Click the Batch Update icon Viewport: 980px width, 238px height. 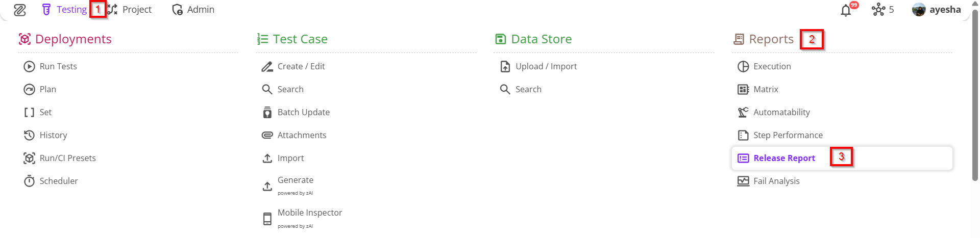pyautogui.click(x=267, y=112)
